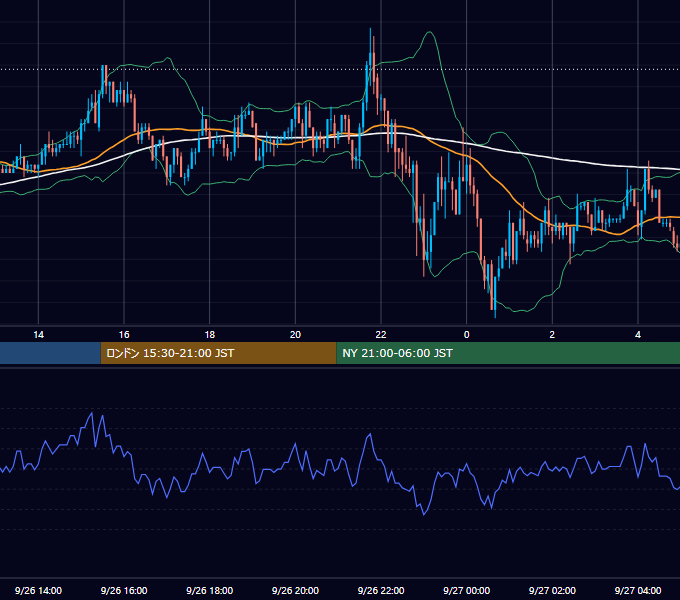Click the 2 hour axis label
680x600 pixels.
pyautogui.click(x=552, y=335)
